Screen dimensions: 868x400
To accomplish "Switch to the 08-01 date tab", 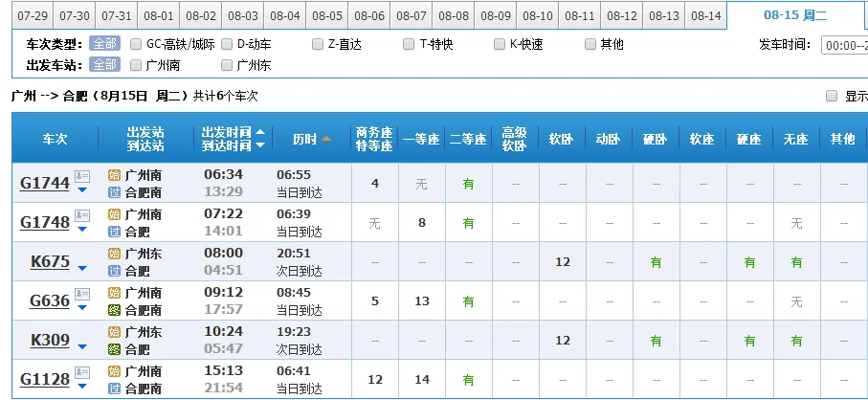I will [x=159, y=15].
